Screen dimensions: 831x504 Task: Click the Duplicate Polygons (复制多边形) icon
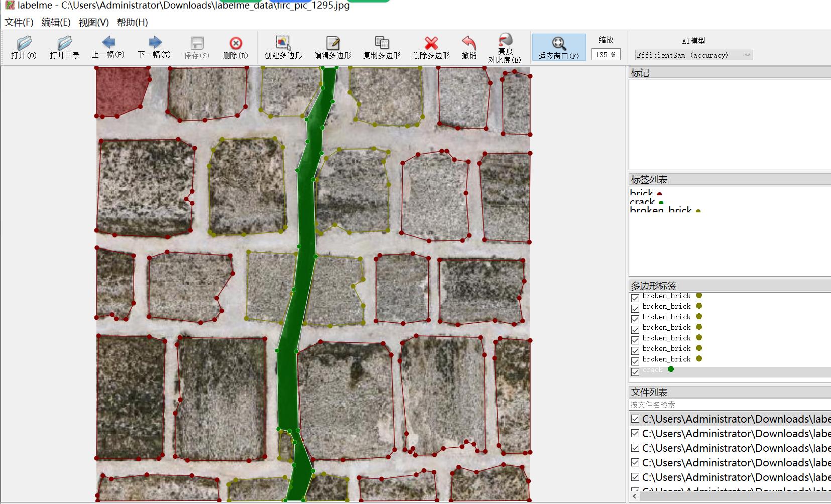(x=382, y=43)
